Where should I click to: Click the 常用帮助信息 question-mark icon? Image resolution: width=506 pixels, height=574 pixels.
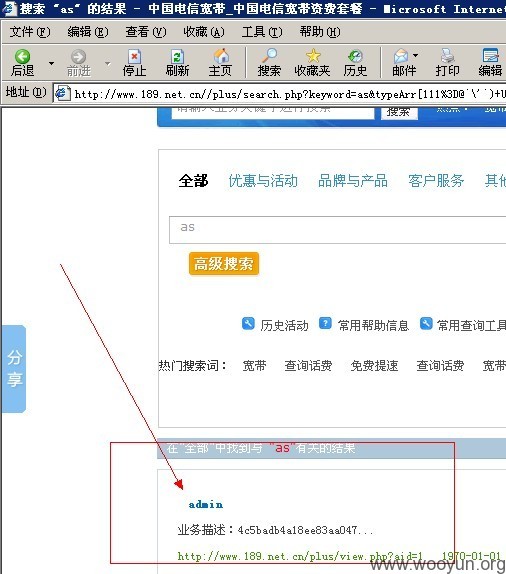(x=325, y=324)
